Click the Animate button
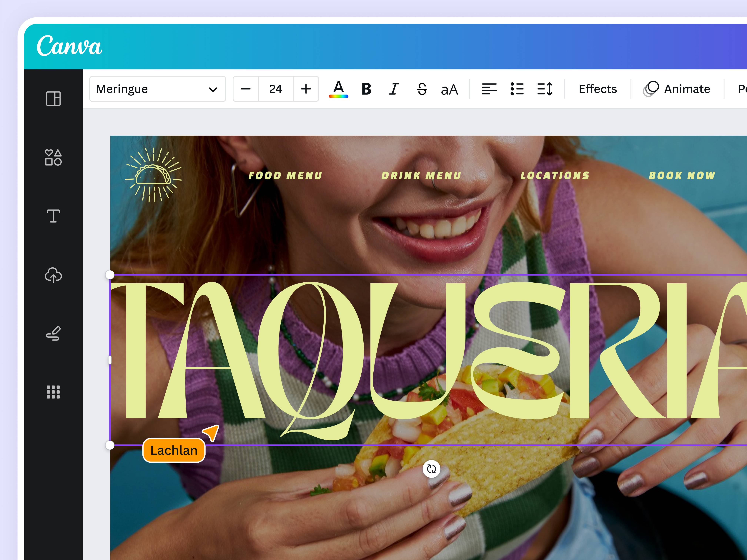This screenshot has width=747, height=560. point(677,89)
